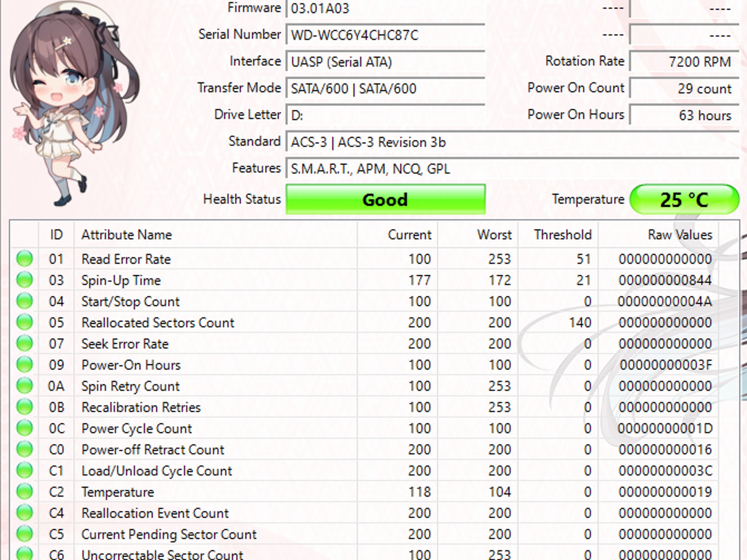Select the 'Power-On Hours' attribute name

point(131,365)
